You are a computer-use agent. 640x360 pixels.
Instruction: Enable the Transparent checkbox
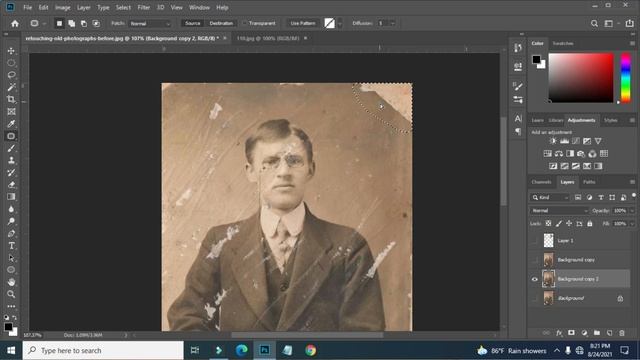point(244,24)
